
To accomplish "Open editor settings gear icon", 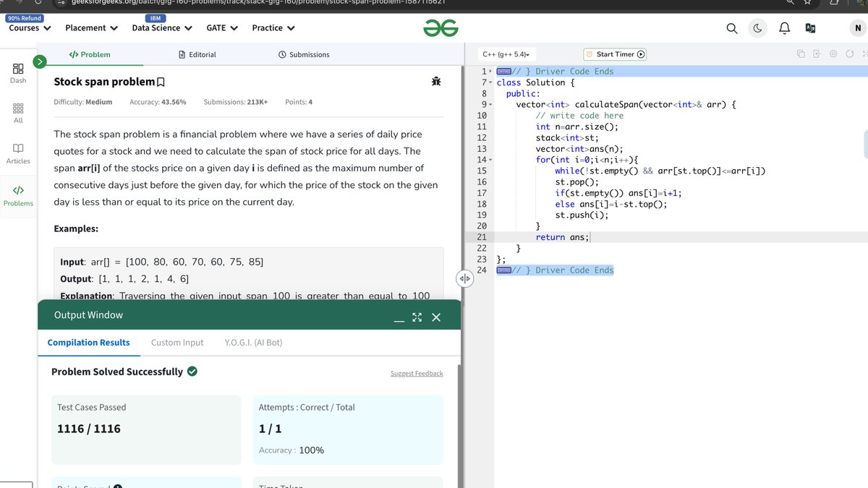I will 833,54.
